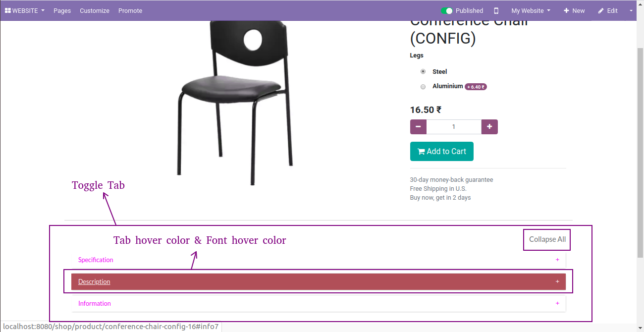Viewport: 644px width, 332px height.
Task: Toggle the Published switch
Action: [x=446, y=10]
